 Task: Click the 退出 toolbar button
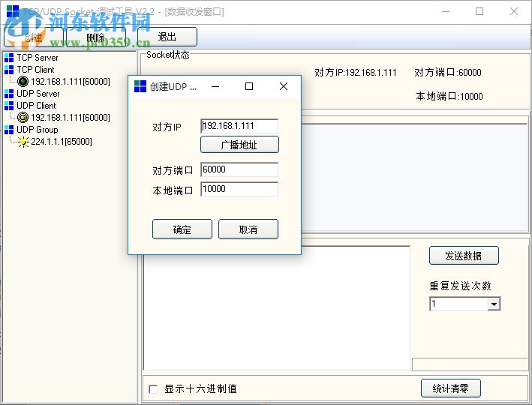click(x=167, y=37)
